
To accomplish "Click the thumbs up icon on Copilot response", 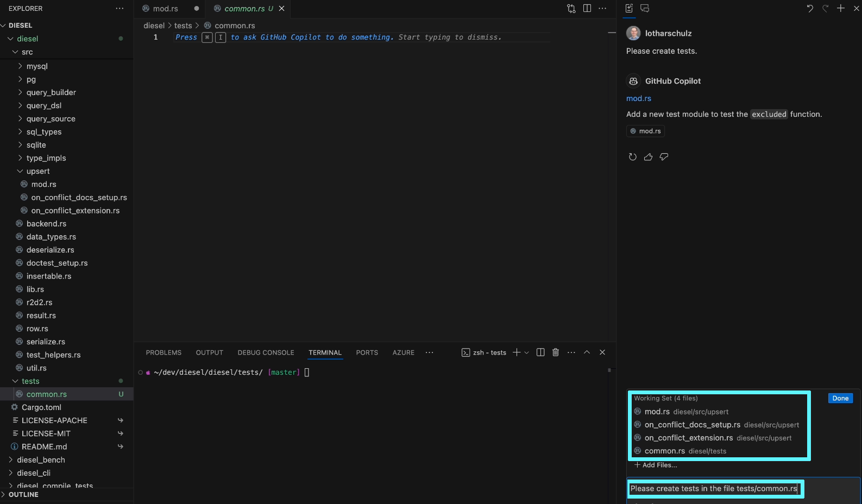I will click(x=648, y=157).
